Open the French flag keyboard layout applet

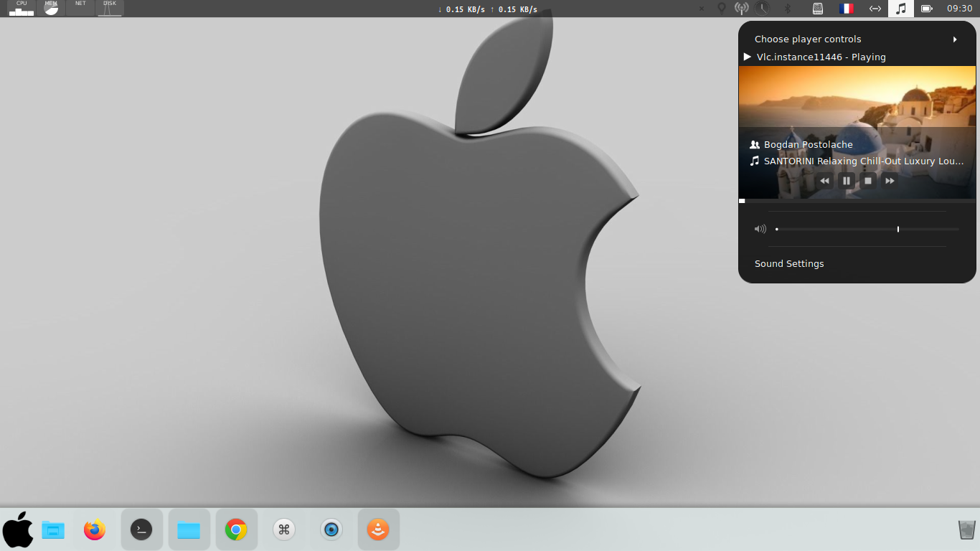[847, 9]
